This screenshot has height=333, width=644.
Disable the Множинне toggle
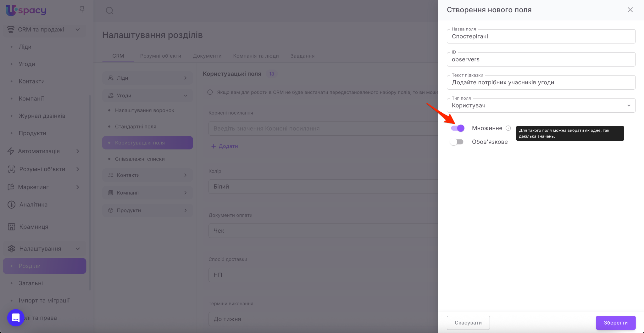pos(458,128)
